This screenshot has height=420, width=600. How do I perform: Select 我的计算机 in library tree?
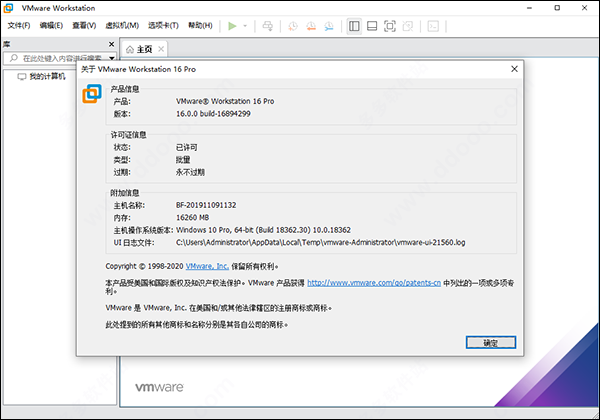(x=47, y=77)
